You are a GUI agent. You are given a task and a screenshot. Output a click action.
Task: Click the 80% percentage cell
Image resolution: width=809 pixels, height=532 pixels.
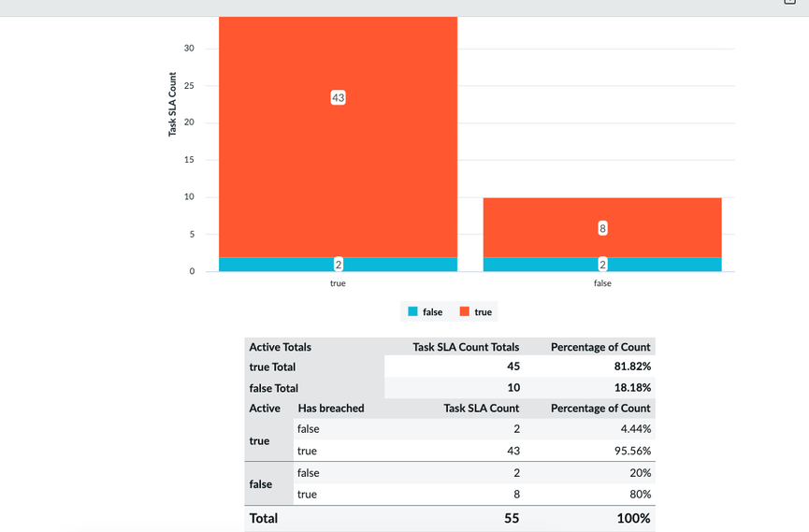[x=640, y=494]
